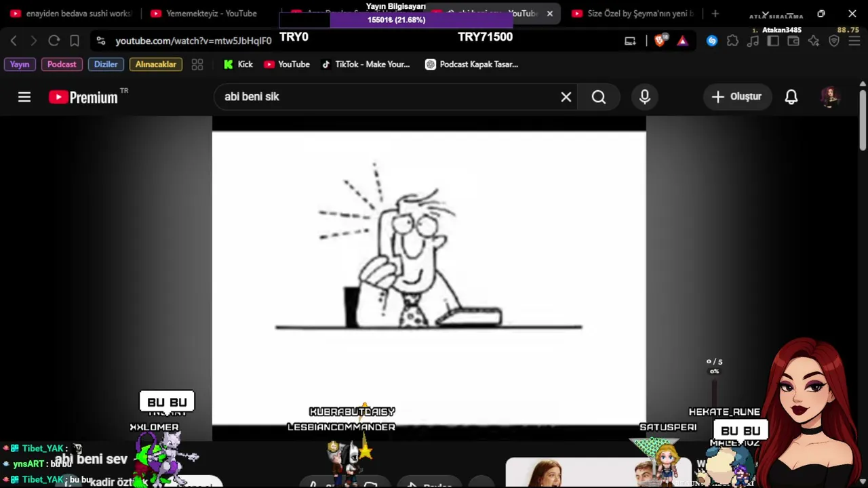The height and width of the screenshot is (488, 868).
Task: Launch the Shazam extension
Action: tap(711, 41)
